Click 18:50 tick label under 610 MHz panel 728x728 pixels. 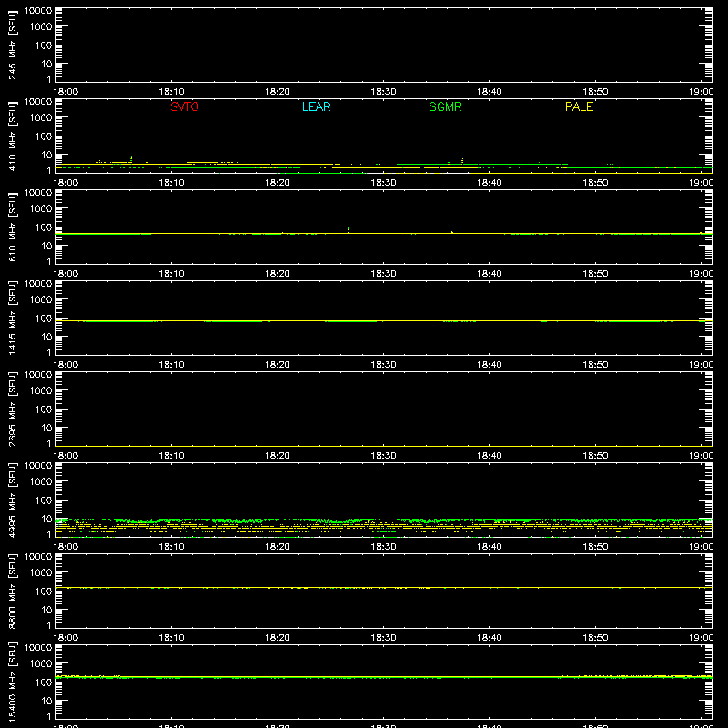pyautogui.click(x=595, y=274)
